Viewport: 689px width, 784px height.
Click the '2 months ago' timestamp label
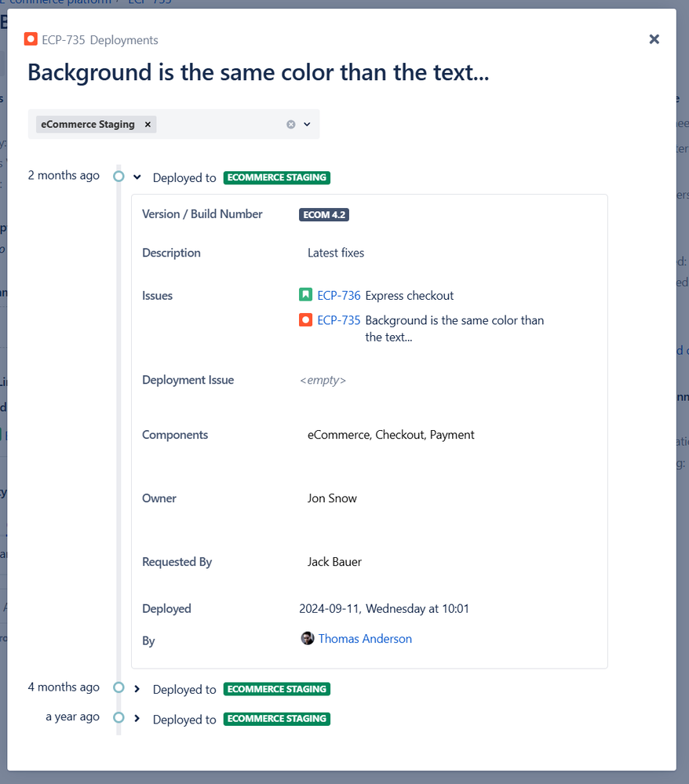(64, 176)
